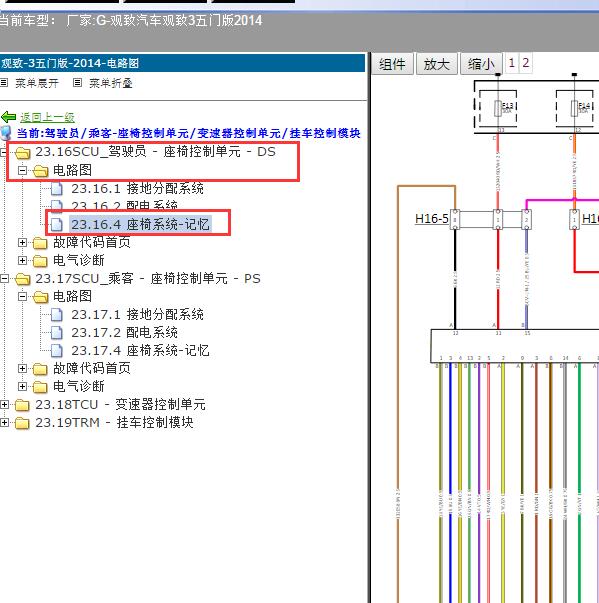Click the 菜单折叠 list icon
This screenshot has width=599, height=603.
(x=77, y=83)
